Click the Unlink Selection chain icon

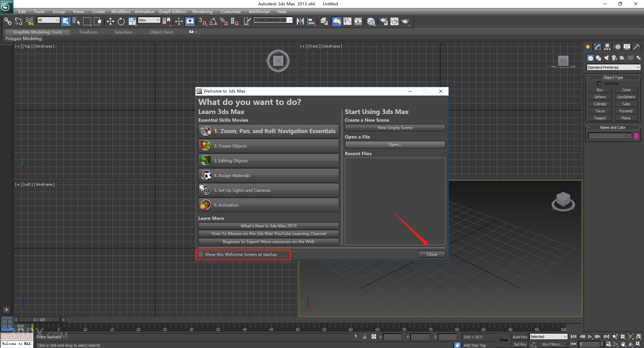click(18, 21)
